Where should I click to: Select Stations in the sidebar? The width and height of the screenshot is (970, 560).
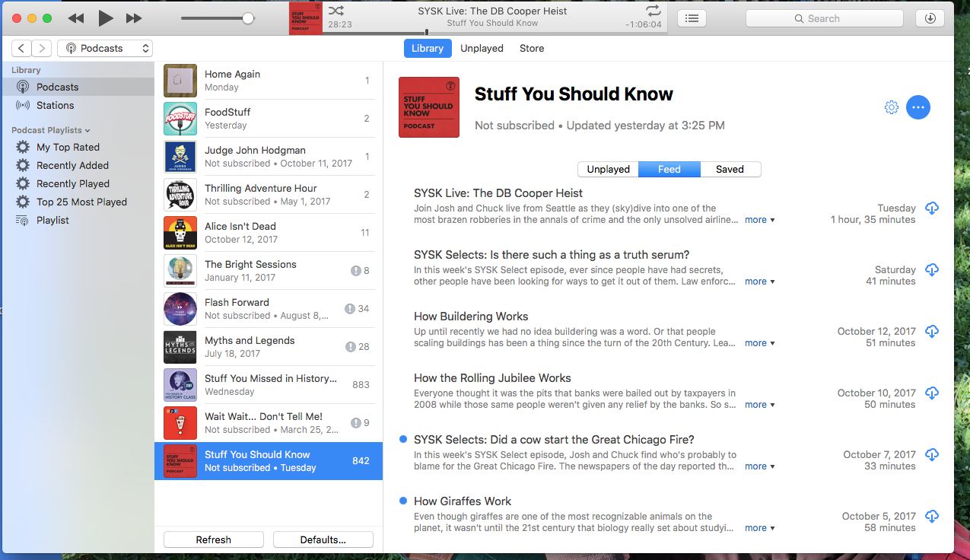pos(77,105)
